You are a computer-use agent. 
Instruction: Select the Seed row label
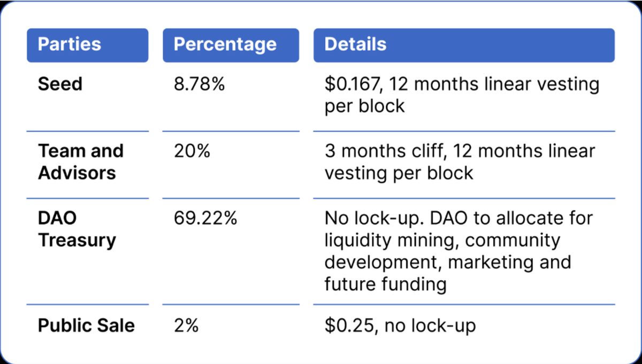60,84
